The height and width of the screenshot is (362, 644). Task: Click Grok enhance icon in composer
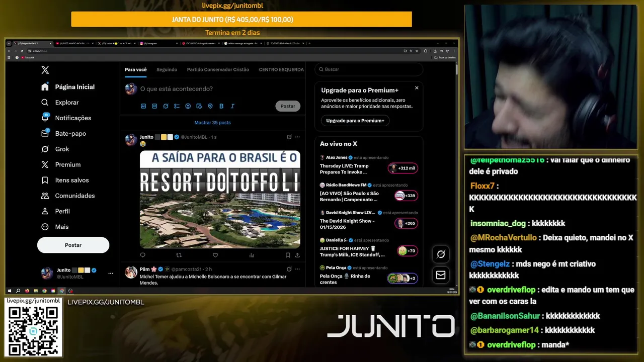(166, 106)
